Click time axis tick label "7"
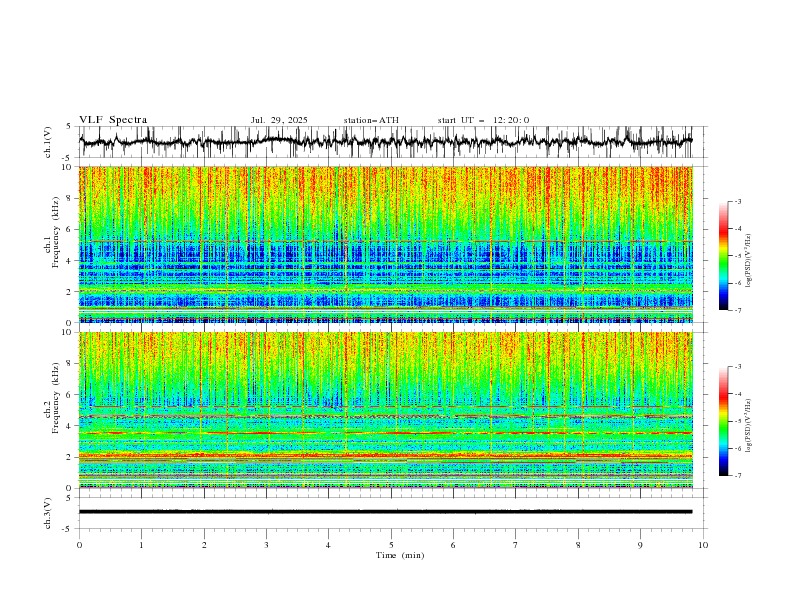The height and width of the screenshot is (612, 792). click(x=516, y=545)
